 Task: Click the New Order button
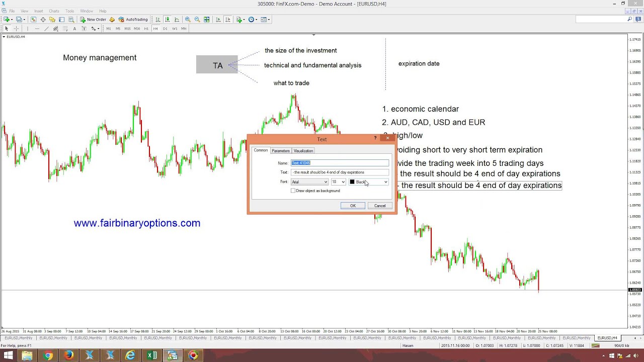point(93,20)
